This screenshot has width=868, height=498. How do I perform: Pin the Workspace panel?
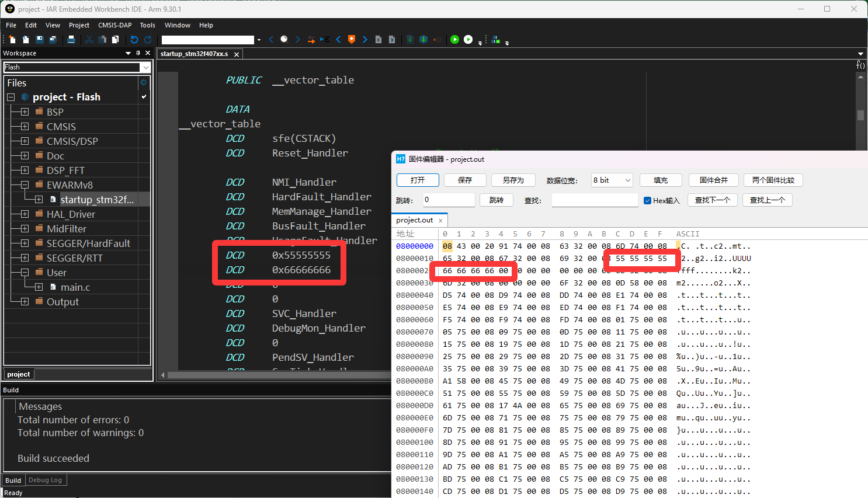coord(138,53)
